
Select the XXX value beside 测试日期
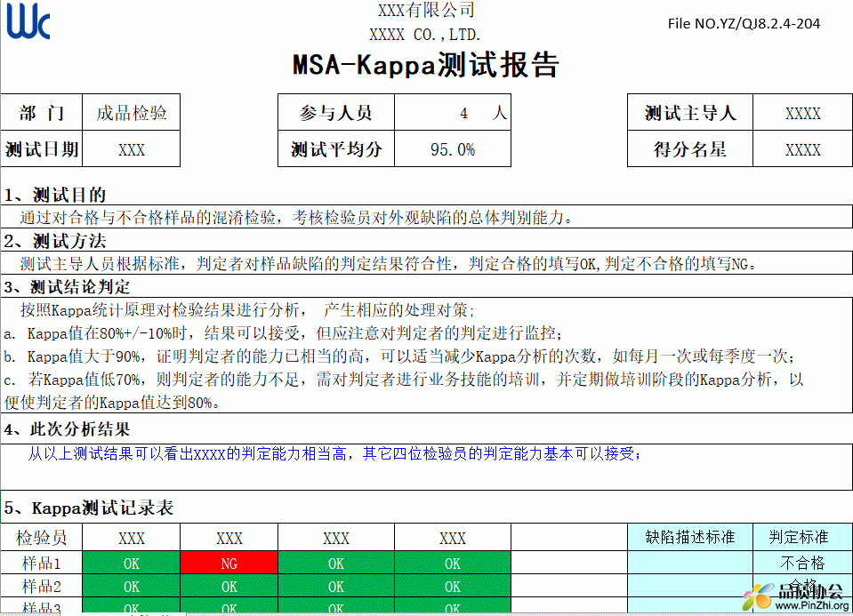[131, 149]
